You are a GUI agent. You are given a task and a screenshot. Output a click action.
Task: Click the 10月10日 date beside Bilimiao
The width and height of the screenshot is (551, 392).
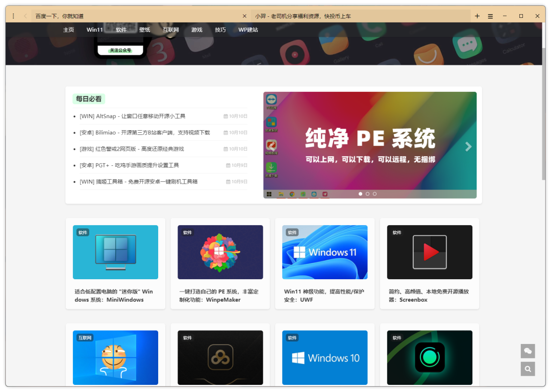click(x=235, y=133)
